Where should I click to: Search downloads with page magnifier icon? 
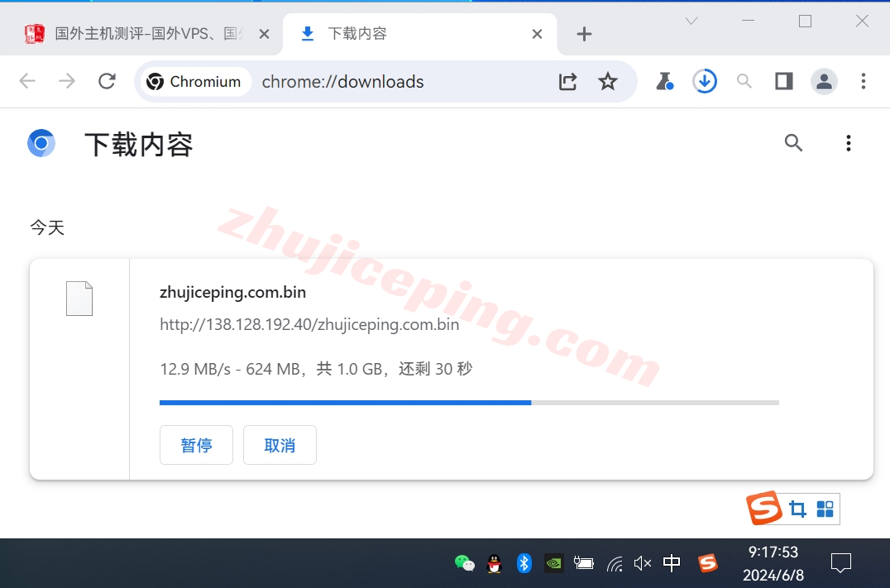[793, 142]
